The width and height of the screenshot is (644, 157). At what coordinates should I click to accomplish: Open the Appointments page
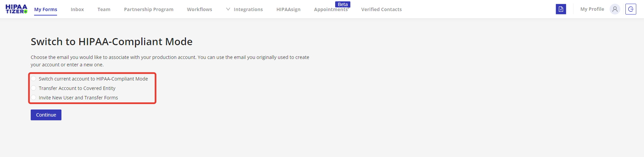point(330,10)
